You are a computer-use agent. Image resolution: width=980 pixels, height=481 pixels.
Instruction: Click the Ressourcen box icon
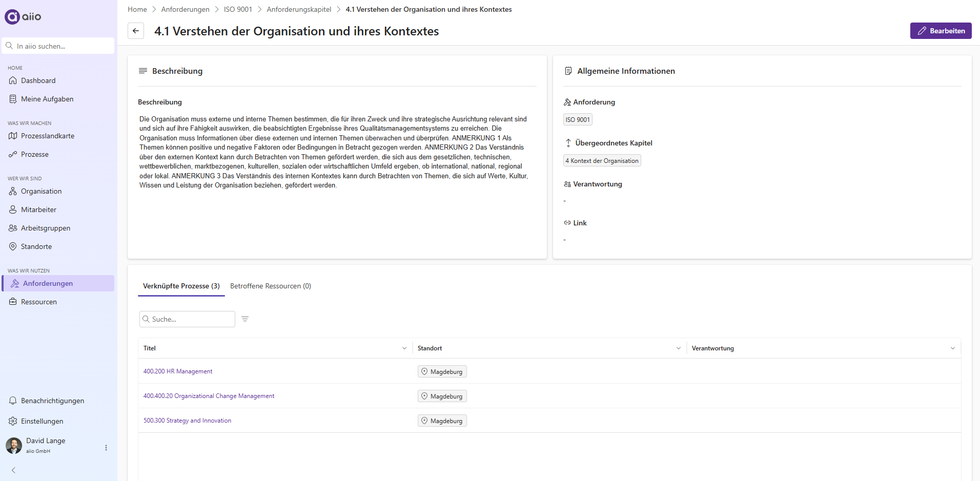point(13,302)
